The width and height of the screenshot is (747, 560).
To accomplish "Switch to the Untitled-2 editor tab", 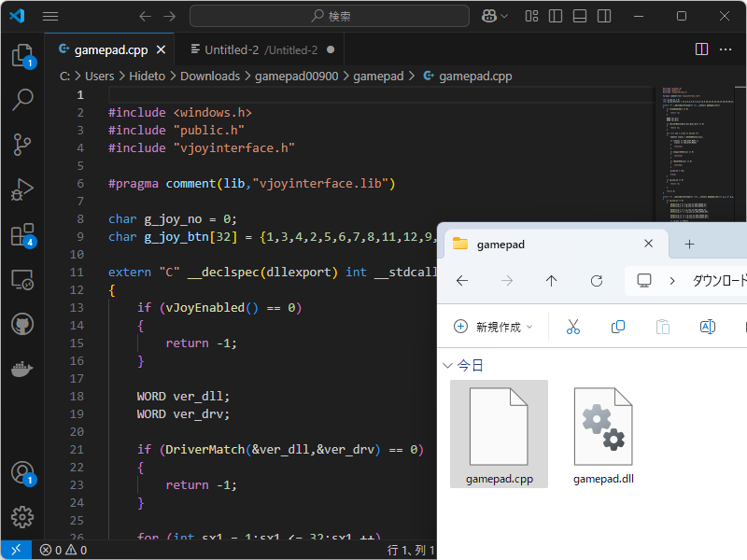I will pos(260,49).
